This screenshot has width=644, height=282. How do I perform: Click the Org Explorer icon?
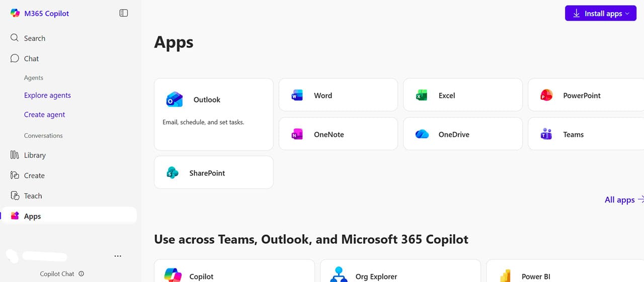coord(339,275)
